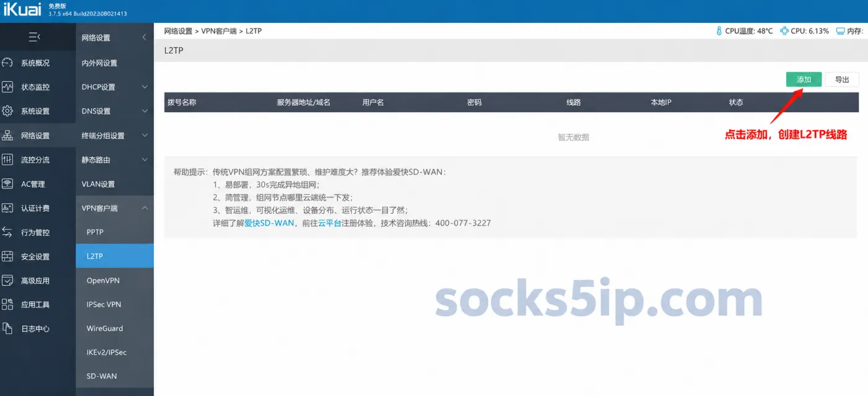The height and width of the screenshot is (396, 868).
Task: Click the 系统概况 dashboard icon
Action: (x=7, y=63)
